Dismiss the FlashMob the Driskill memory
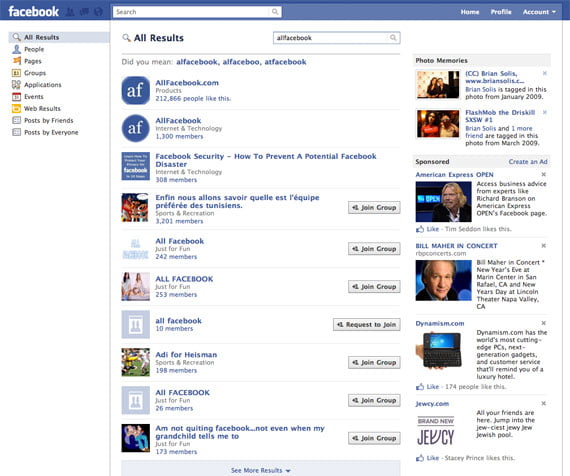The width and height of the screenshot is (570, 476). point(544,112)
